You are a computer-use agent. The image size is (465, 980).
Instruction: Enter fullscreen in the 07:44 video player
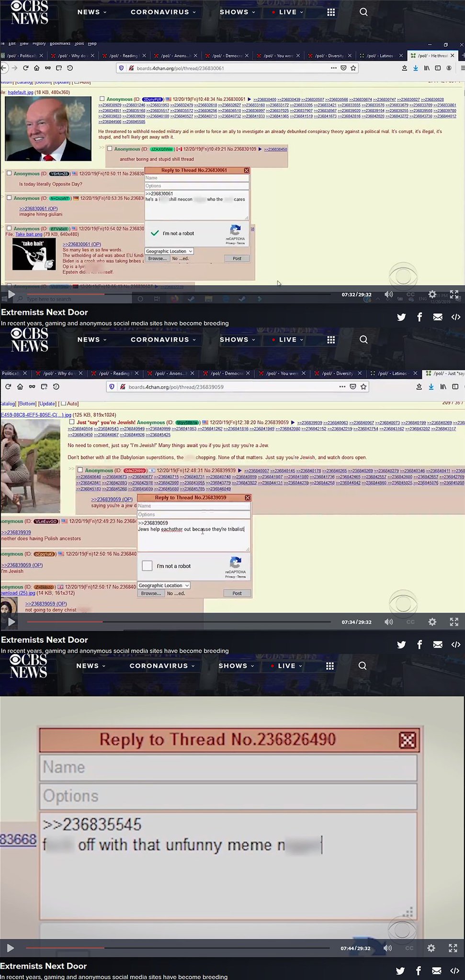click(x=453, y=948)
